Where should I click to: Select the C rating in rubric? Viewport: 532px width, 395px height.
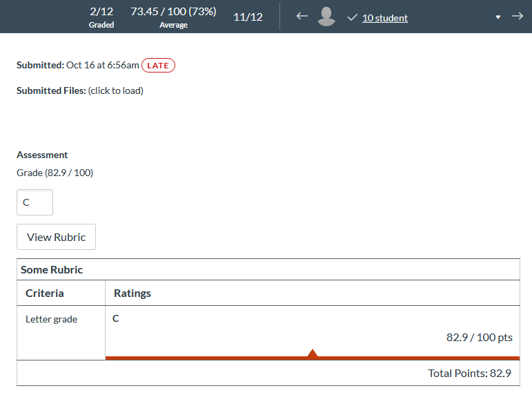116,318
